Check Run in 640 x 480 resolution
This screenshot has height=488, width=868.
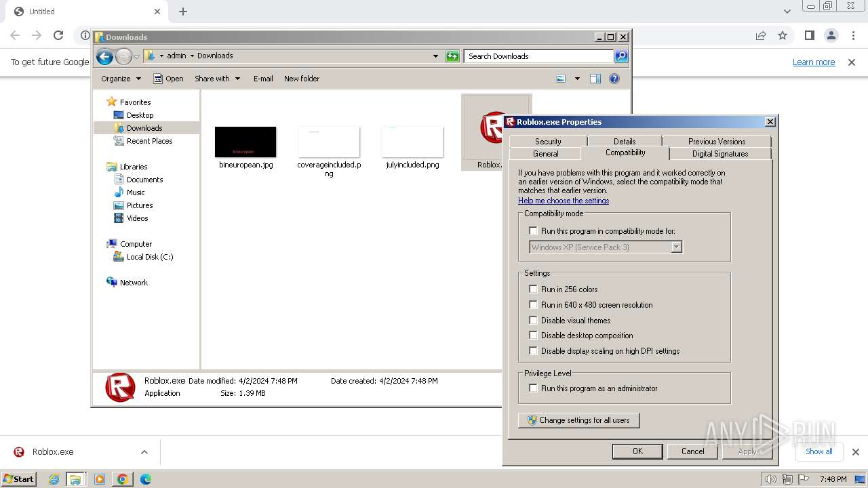pyautogui.click(x=533, y=305)
